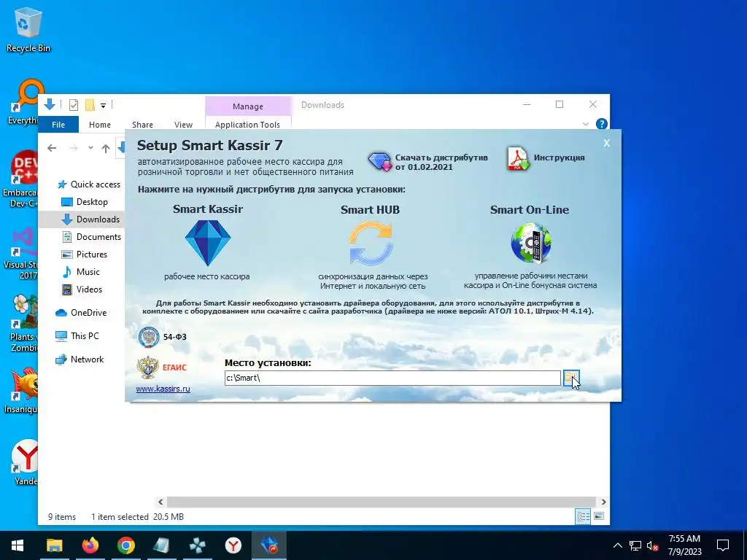Launch Google Chrome from the taskbar
The width and height of the screenshot is (747, 560).
coord(125,545)
